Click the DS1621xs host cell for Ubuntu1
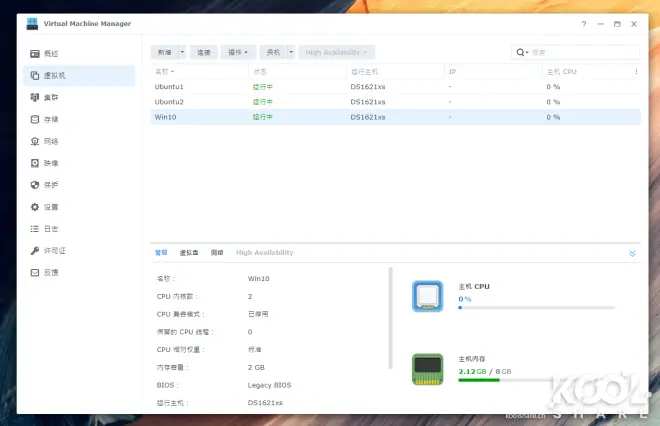Viewport: 660px width, 426px height. (x=367, y=87)
